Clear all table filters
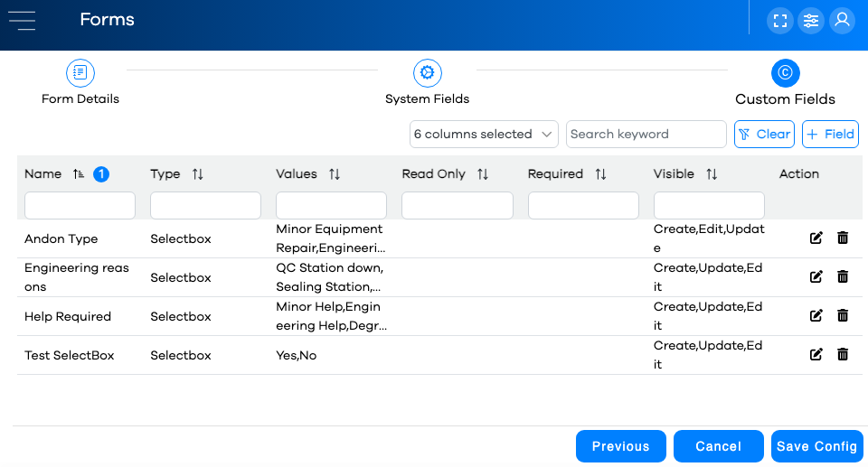Image resolution: width=868 pixels, height=467 pixels. click(x=765, y=134)
